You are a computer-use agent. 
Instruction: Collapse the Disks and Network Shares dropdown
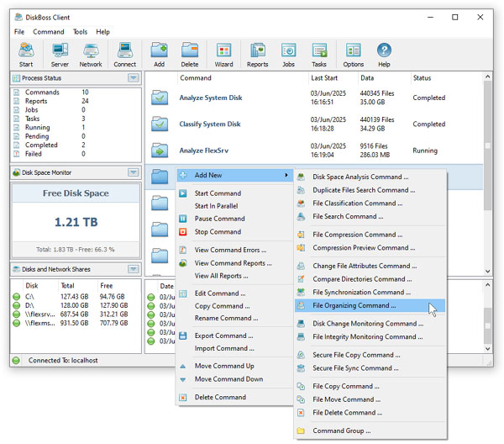(134, 269)
